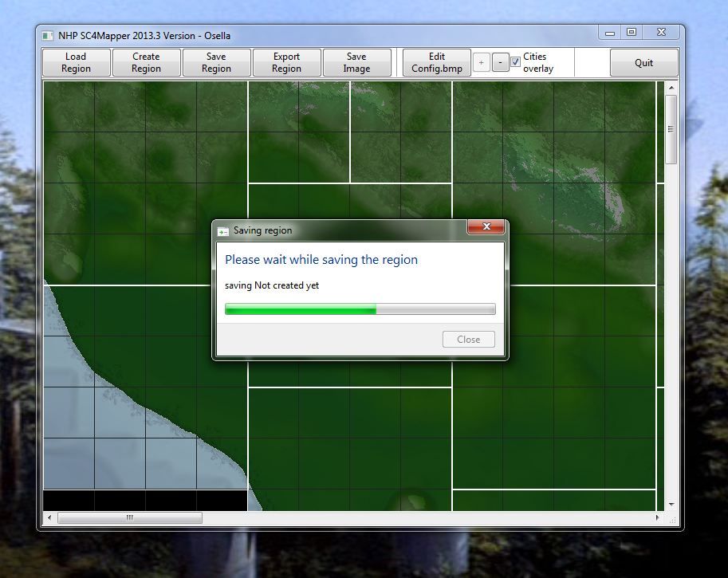Click the SC4Mapper title bar icon

pos(47,36)
